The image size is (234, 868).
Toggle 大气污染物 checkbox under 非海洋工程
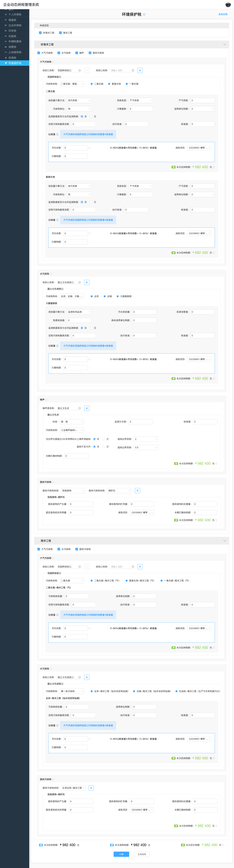click(39, 53)
